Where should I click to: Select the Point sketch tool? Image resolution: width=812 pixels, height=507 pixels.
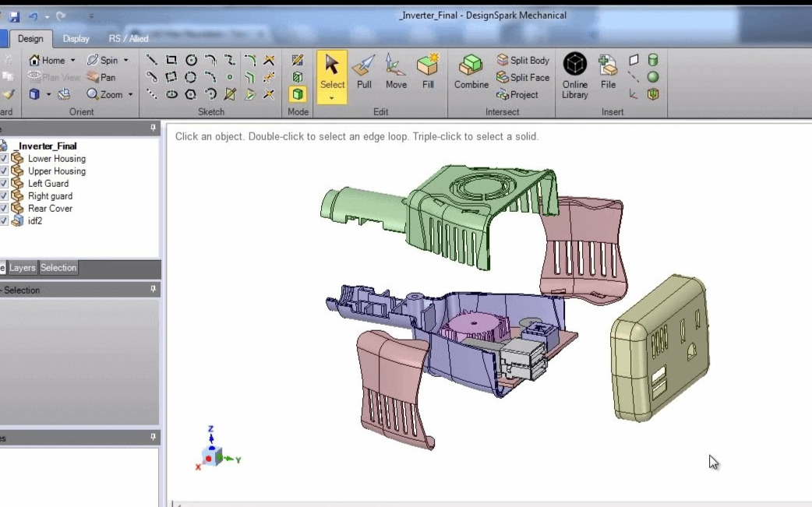tap(229, 77)
